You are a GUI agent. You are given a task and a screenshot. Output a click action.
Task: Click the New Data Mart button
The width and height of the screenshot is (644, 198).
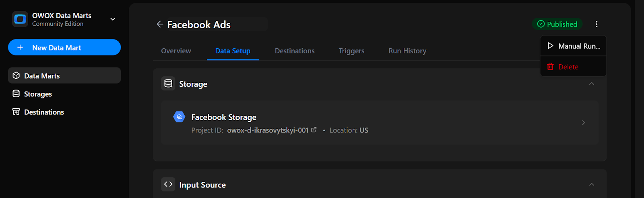[64, 47]
